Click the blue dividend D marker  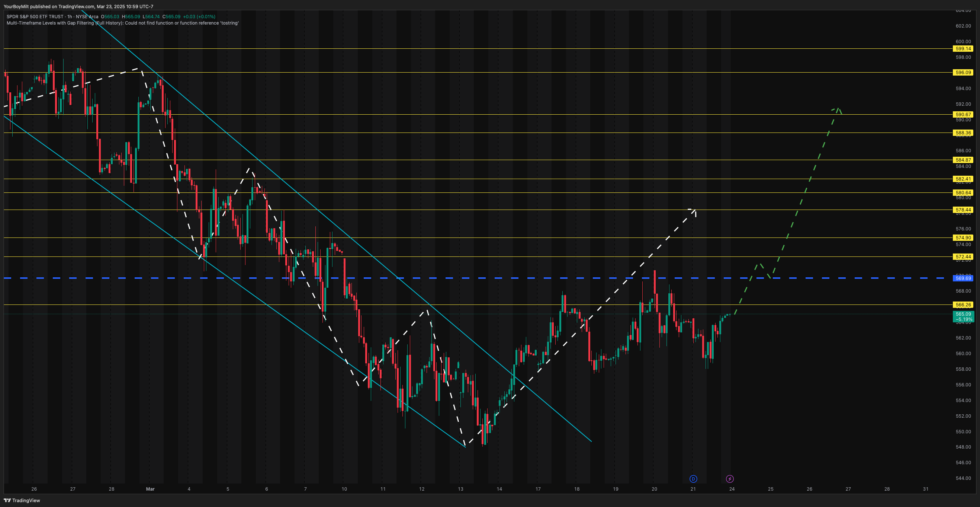click(x=693, y=479)
